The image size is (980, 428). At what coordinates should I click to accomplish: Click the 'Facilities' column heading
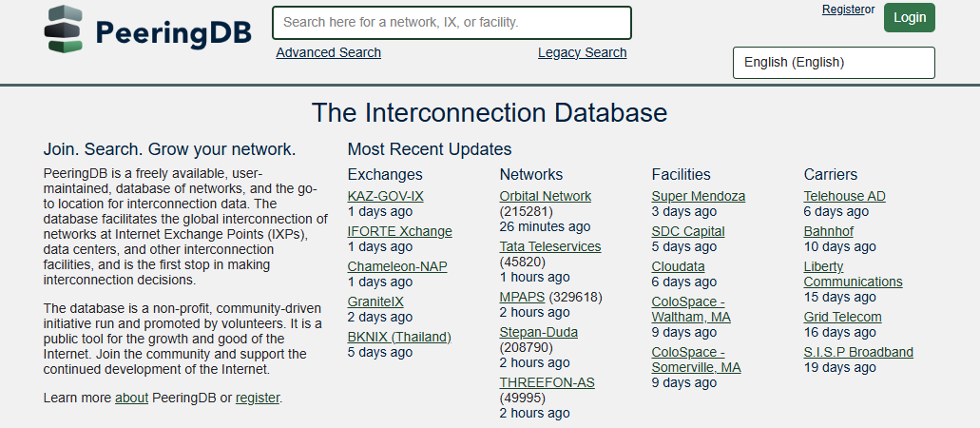point(681,174)
